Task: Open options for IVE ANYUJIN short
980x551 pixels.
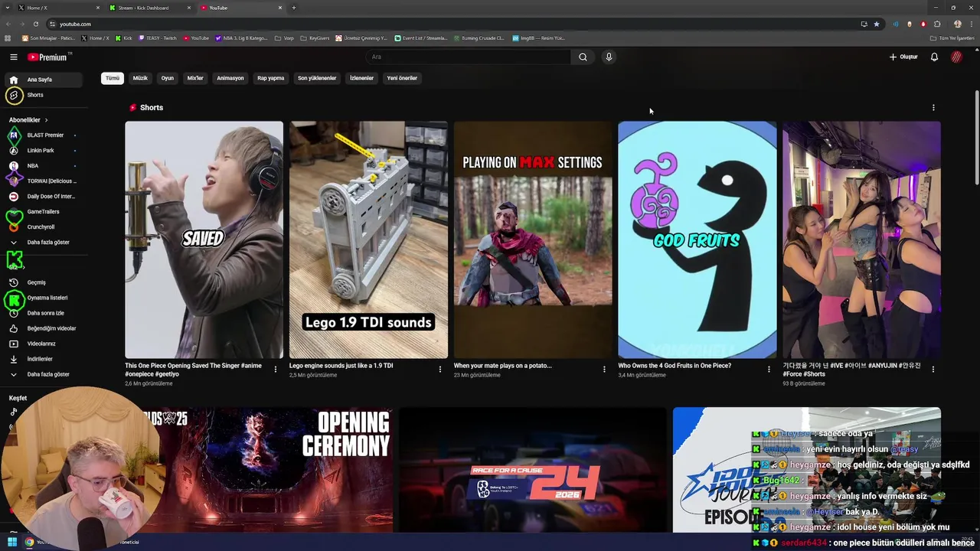Action: pos(933,369)
